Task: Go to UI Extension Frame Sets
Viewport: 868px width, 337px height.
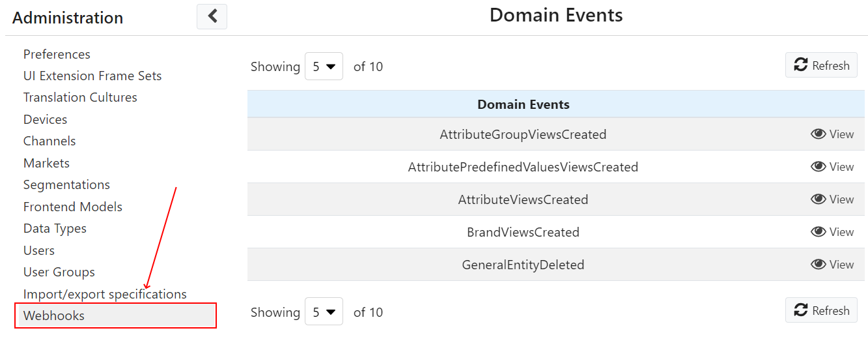Action: [x=92, y=76]
